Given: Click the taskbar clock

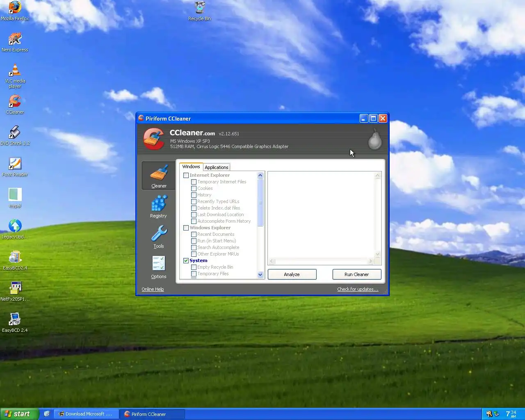Looking at the screenshot, I should 511,414.
